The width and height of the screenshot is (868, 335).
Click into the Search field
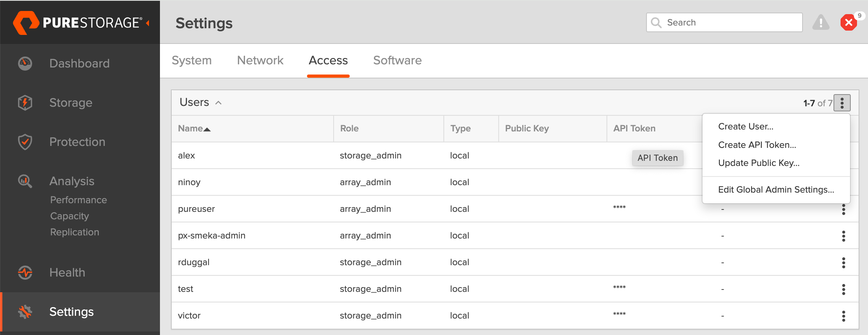tap(724, 22)
